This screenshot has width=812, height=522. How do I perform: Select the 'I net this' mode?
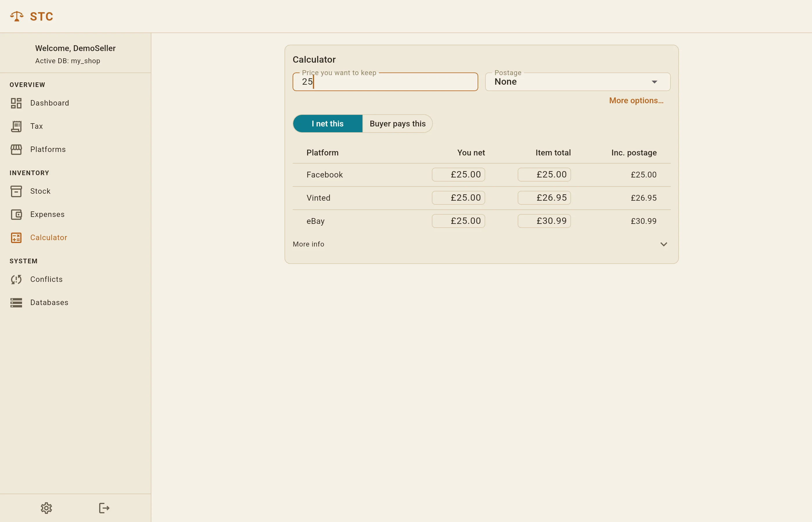[327, 124]
